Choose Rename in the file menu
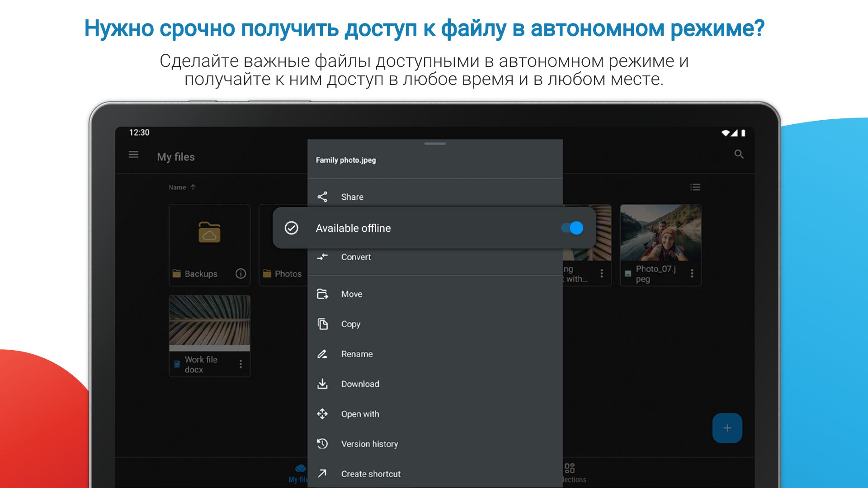 357,354
